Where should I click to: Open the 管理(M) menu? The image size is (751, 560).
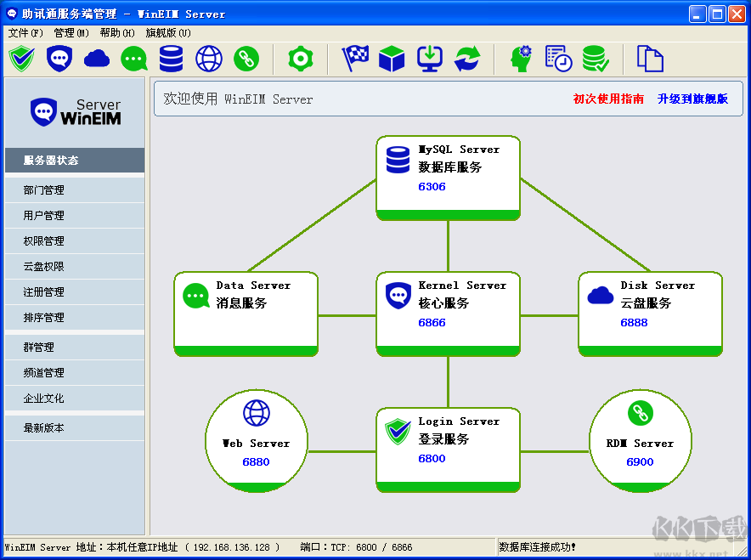71,33
